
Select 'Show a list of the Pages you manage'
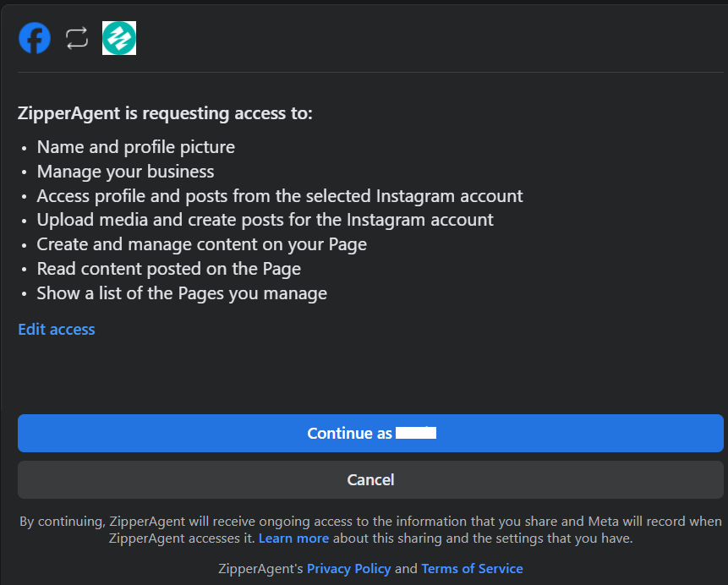click(x=182, y=293)
